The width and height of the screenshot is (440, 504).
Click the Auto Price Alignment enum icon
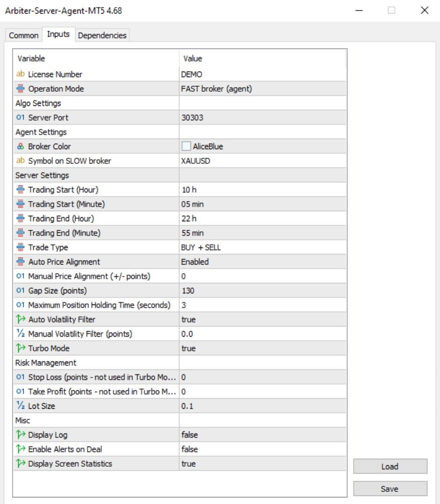click(20, 262)
